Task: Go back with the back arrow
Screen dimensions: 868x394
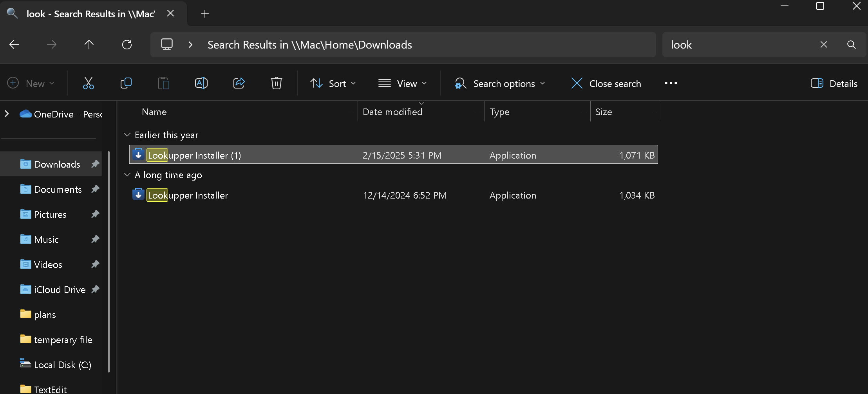Action: [14, 45]
